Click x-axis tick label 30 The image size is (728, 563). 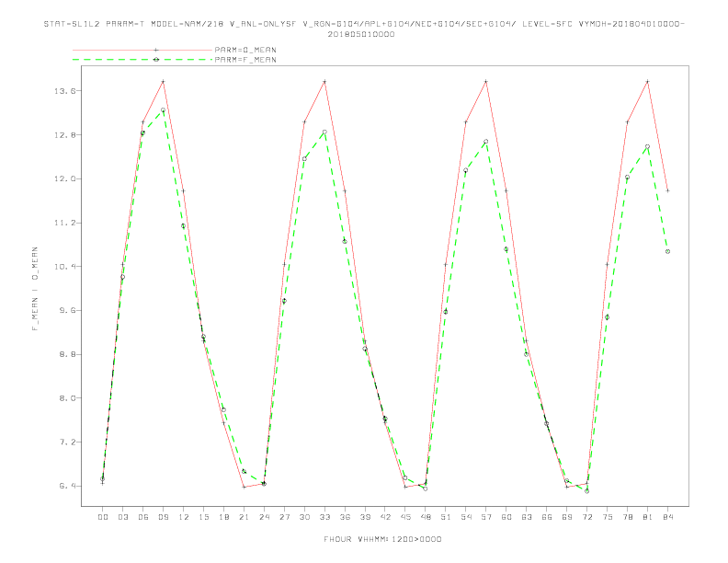tap(304, 517)
